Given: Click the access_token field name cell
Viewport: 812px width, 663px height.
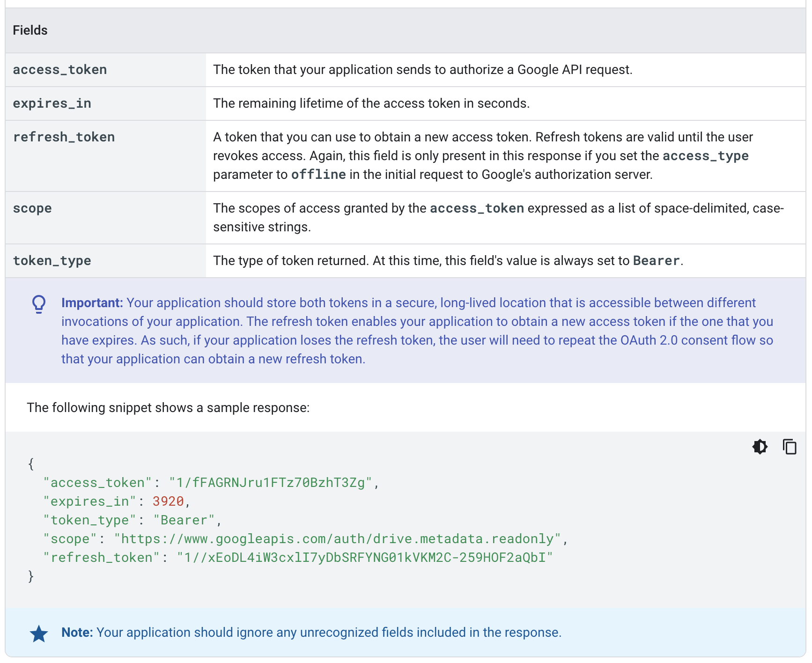Looking at the screenshot, I should point(106,70).
